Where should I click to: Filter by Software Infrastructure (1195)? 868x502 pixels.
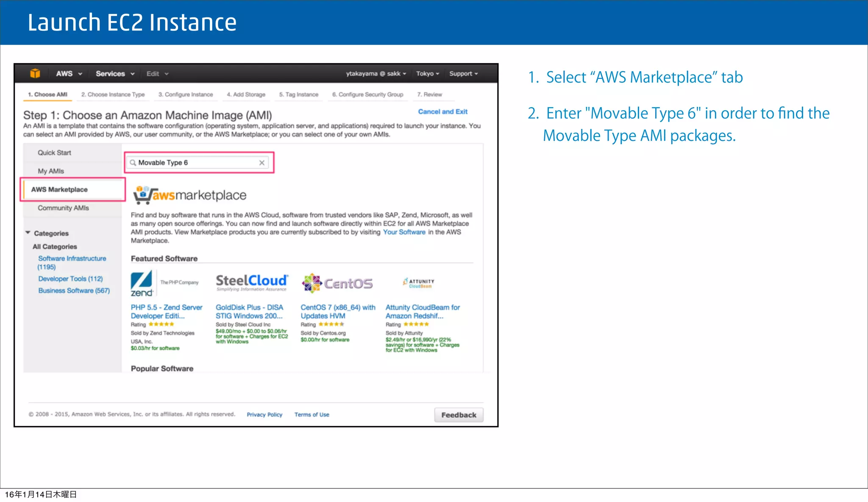72,263
